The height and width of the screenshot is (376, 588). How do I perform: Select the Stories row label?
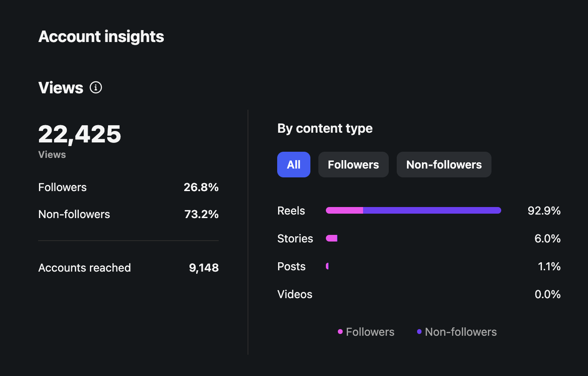click(x=295, y=238)
